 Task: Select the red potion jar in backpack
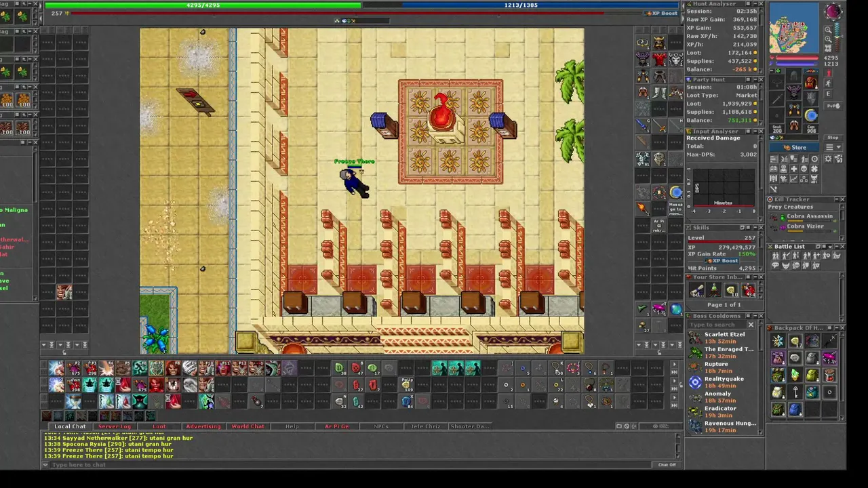pos(829,375)
